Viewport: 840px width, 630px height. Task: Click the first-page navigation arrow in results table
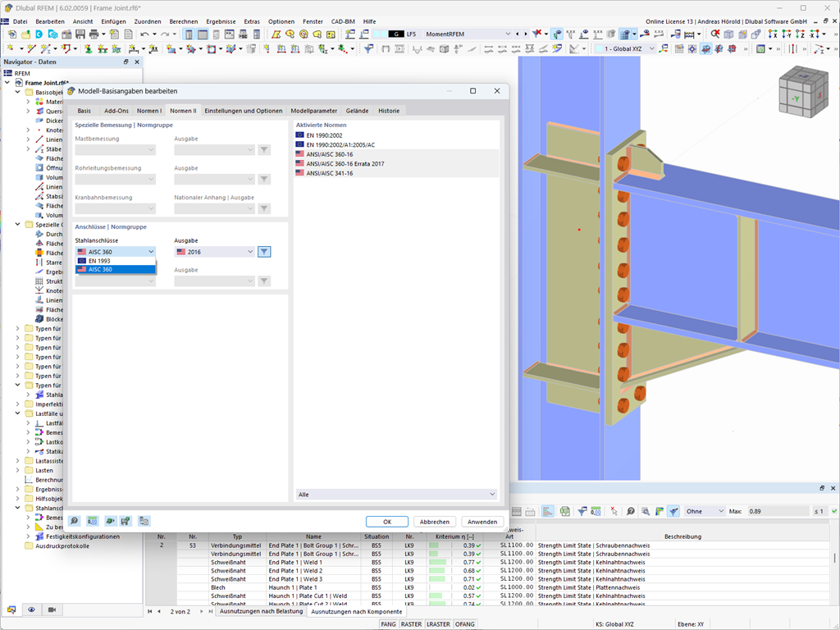(x=150, y=611)
